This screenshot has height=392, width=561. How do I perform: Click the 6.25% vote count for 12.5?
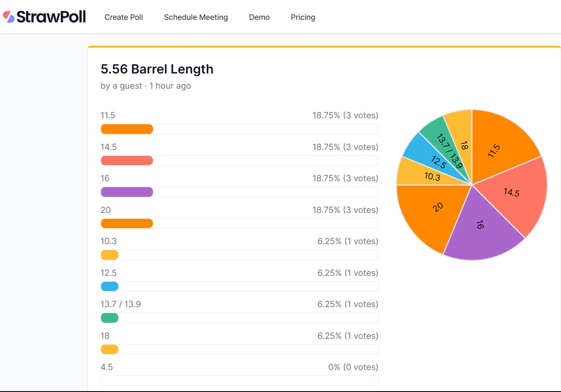[x=348, y=273]
